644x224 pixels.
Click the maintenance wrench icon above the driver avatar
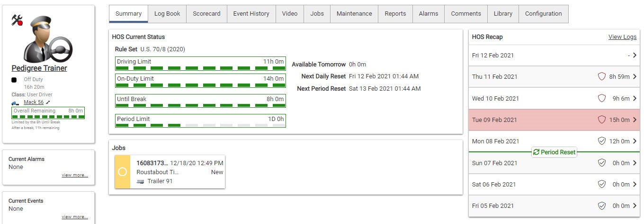pyautogui.click(x=17, y=20)
